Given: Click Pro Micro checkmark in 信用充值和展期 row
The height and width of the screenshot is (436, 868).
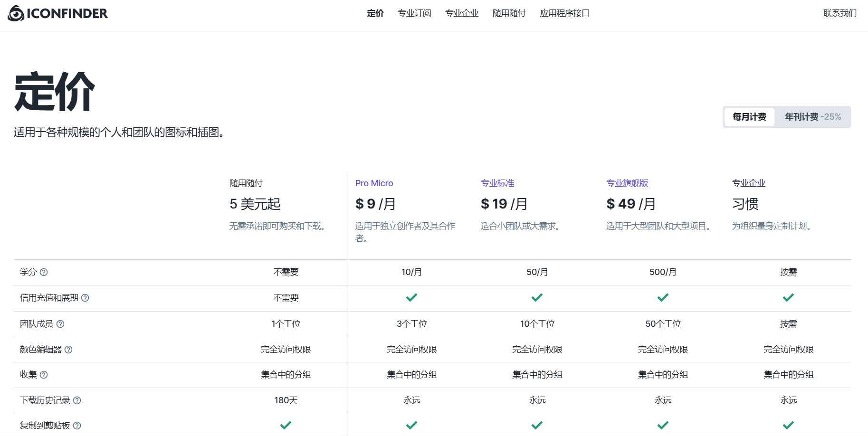Looking at the screenshot, I should click(411, 298).
